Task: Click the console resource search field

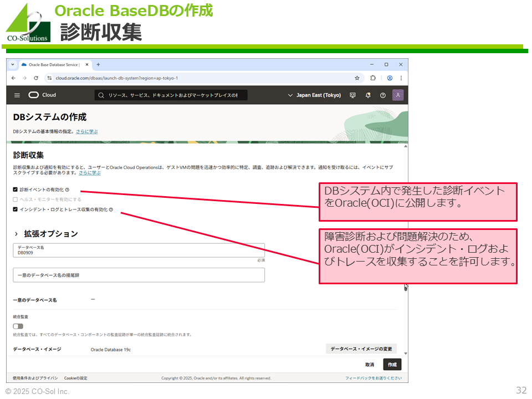Action: pos(171,95)
